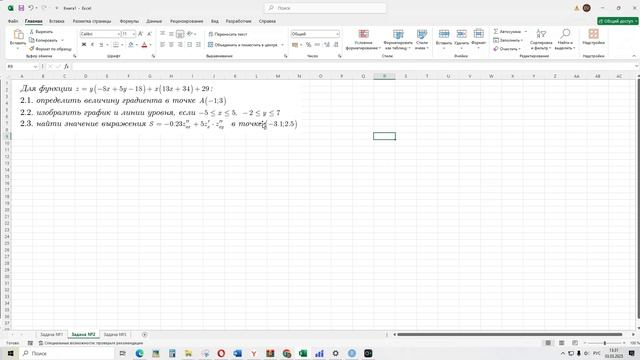Viewport: 640px width, 360px height.
Task: Click the decrease font size icon
Action: coord(149,34)
